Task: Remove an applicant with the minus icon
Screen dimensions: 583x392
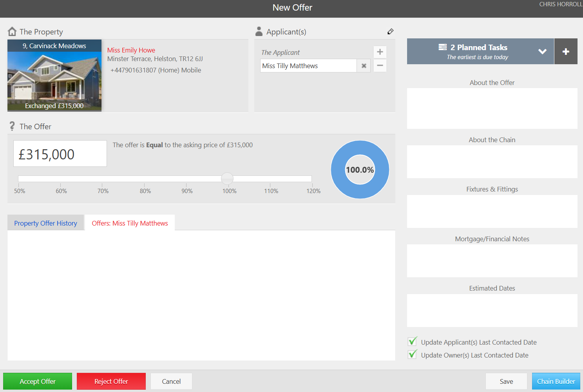Action: [380, 65]
